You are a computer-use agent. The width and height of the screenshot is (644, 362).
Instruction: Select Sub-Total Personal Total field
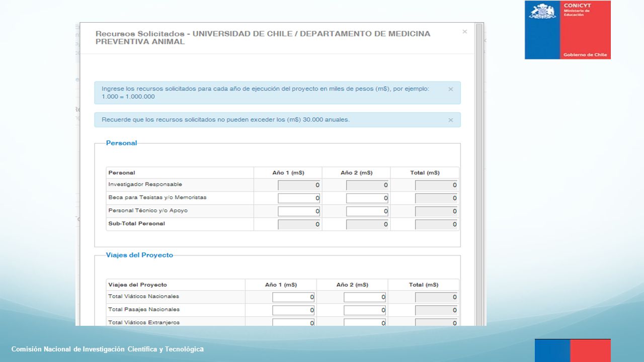tap(436, 224)
